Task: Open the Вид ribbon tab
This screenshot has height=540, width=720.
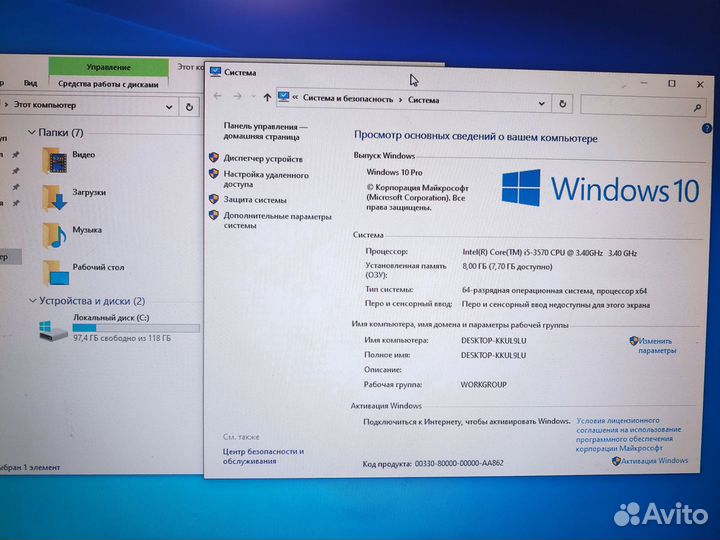Action: point(31,84)
